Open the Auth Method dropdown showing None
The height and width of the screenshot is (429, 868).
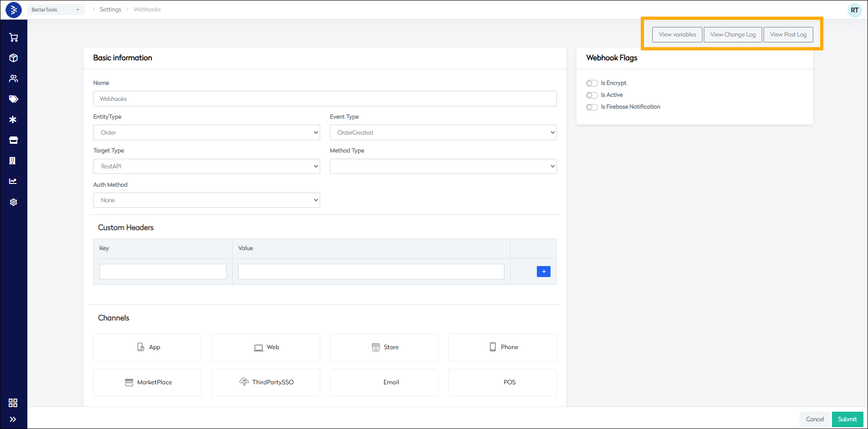206,200
